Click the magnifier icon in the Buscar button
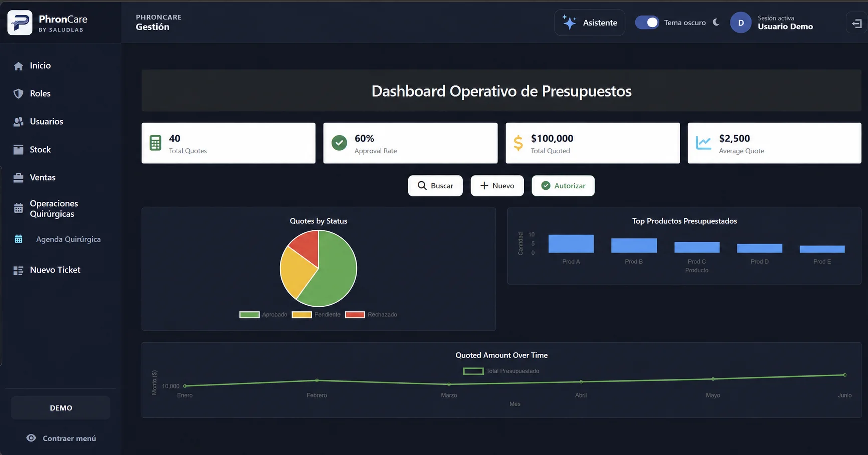Viewport: 868px width, 455px height. coord(422,186)
